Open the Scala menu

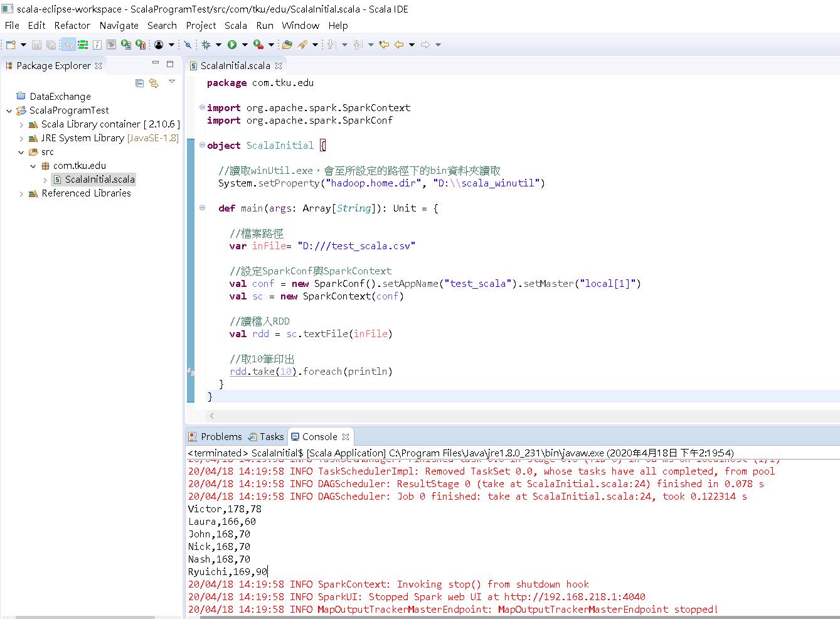pyautogui.click(x=236, y=25)
